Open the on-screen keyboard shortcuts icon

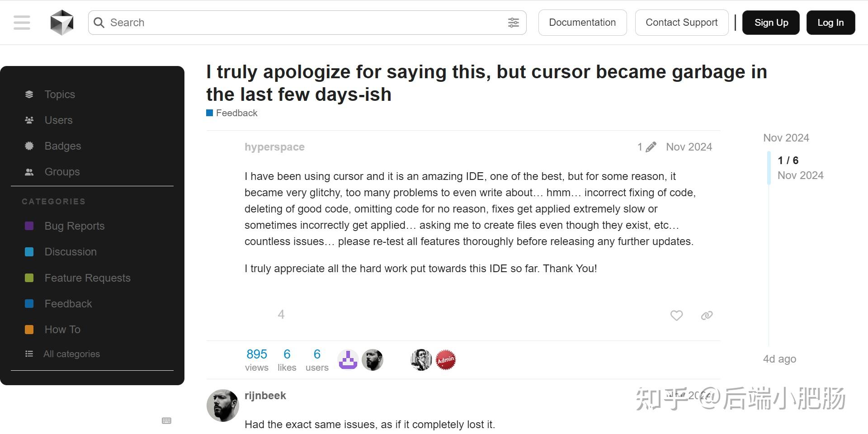(166, 420)
